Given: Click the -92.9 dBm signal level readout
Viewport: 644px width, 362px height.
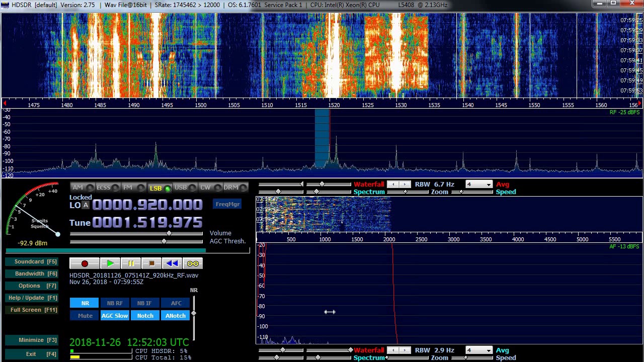Looking at the screenshot, I should coord(32,243).
